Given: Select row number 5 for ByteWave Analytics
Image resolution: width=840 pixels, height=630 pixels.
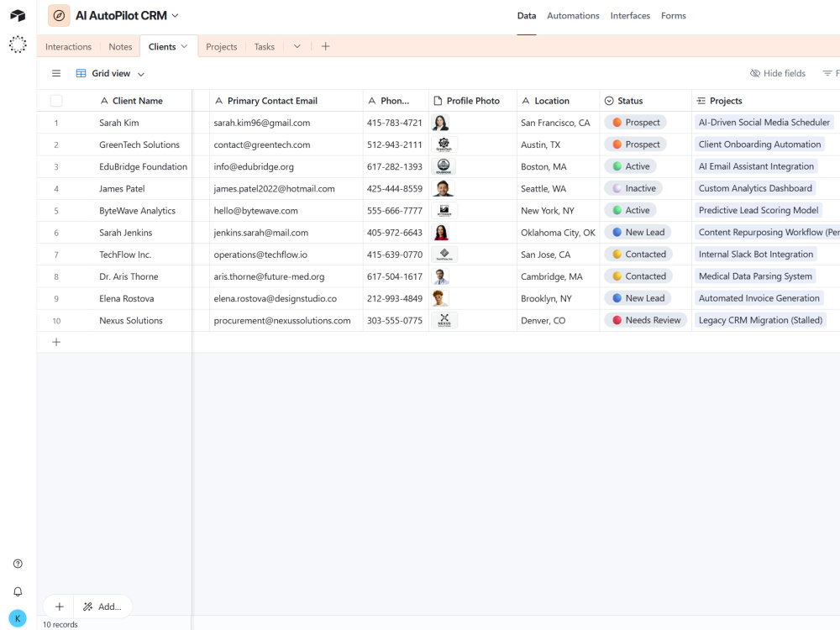Looking at the screenshot, I should click(x=56, y=211).
